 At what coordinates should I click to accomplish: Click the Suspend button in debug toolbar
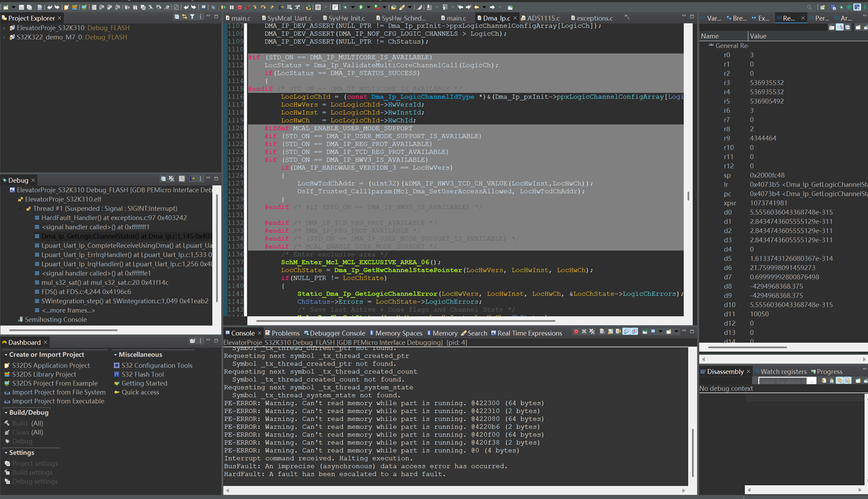click(231, 7)
